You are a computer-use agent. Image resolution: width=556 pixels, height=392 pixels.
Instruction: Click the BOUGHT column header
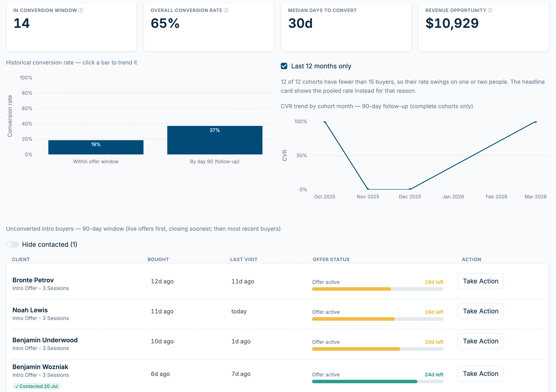point(158,259)
